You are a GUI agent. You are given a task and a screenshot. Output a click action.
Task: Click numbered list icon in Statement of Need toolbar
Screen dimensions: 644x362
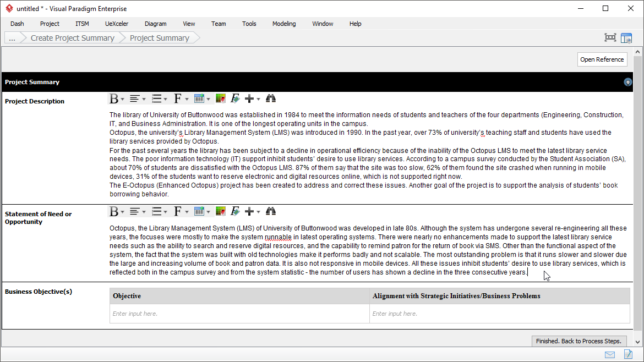[x=156, y=211]
